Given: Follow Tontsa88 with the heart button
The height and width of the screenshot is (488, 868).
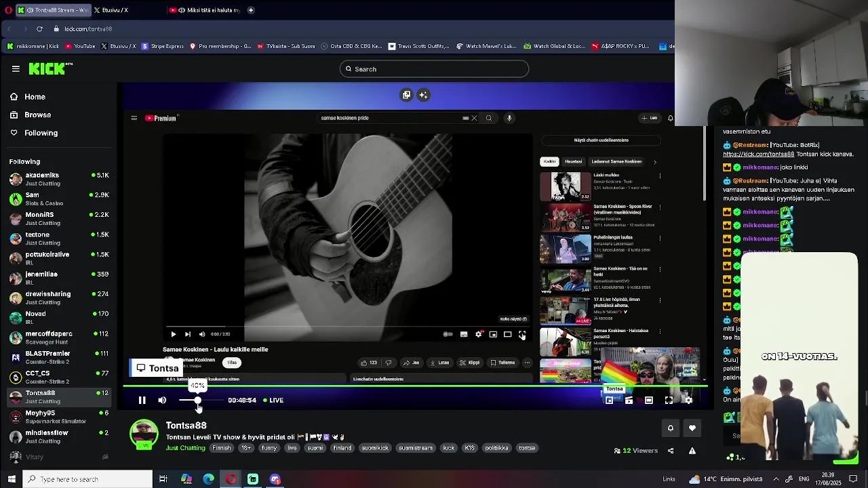Looking at the screenshot, I should point(692,428).
